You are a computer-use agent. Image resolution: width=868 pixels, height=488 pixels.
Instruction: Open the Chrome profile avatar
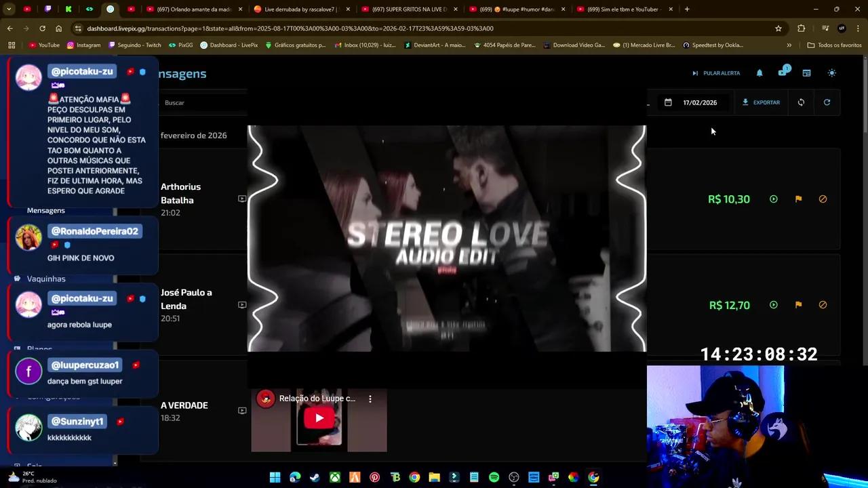click(x=842, y=28)
